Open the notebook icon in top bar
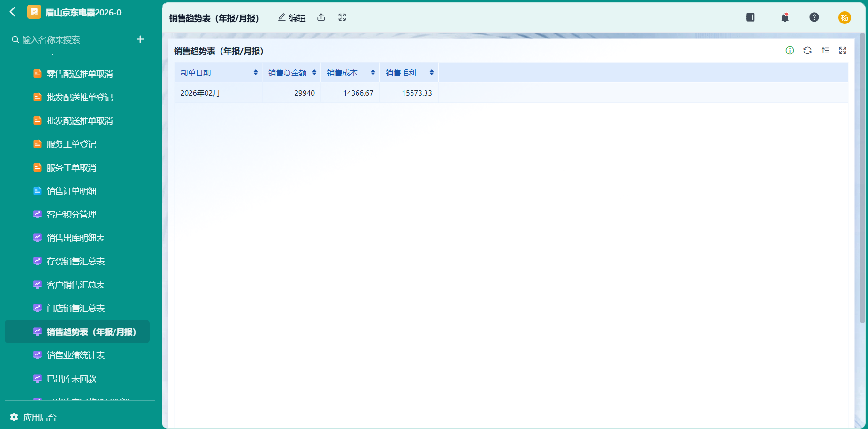Image resolution: width=868 pixels, height=429 pixels. click(x=750, y=17)
